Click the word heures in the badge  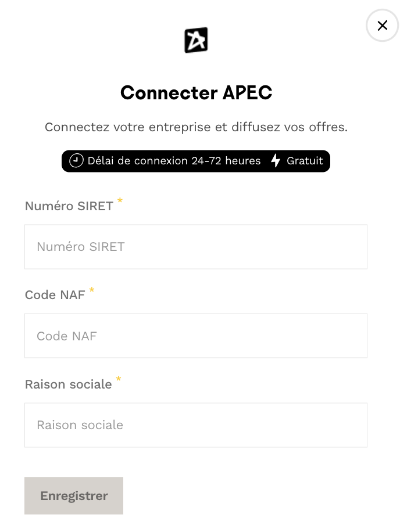pyautogui.click(x=242, y=161)
